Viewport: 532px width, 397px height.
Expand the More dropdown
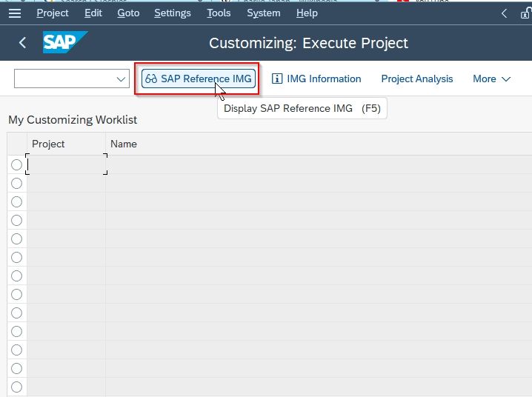[x=492, y=79]
